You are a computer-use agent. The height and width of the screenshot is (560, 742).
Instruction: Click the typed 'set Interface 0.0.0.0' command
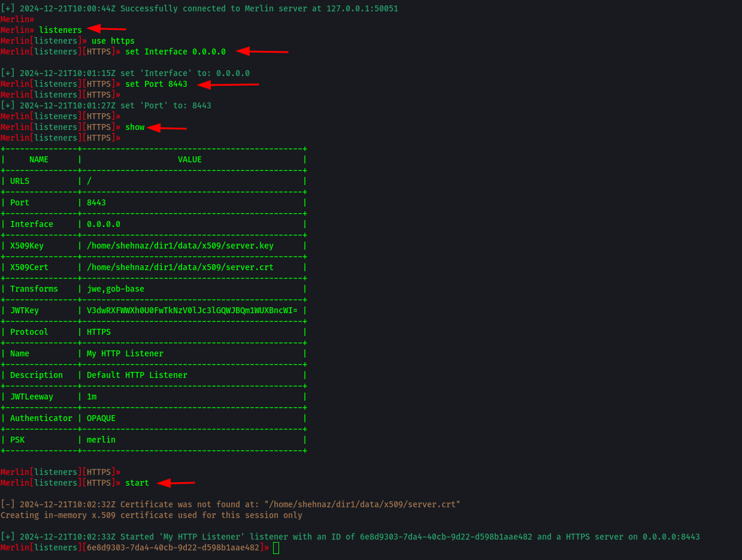coord(175,52)
